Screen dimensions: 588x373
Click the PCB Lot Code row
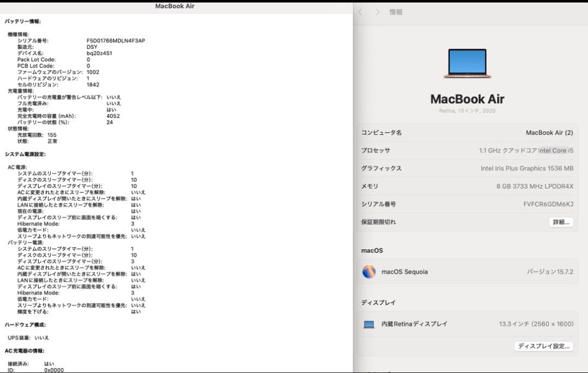(x=53, y=66)
